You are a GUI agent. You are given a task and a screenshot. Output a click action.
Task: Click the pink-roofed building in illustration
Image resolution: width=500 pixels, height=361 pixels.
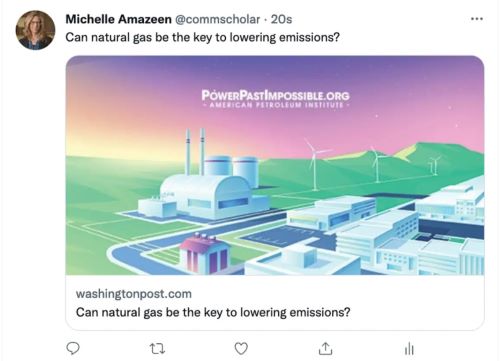coord(205,255)
